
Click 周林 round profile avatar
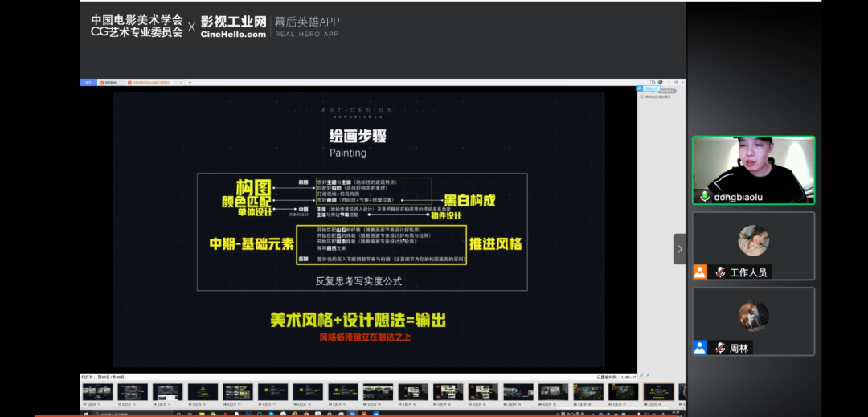click(x=753, y=316)
